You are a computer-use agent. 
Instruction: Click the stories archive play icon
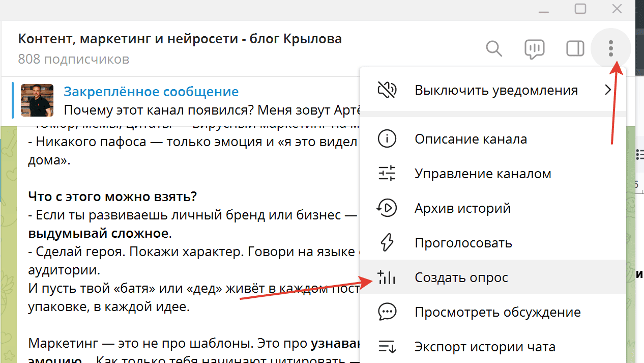coord(387,208)
